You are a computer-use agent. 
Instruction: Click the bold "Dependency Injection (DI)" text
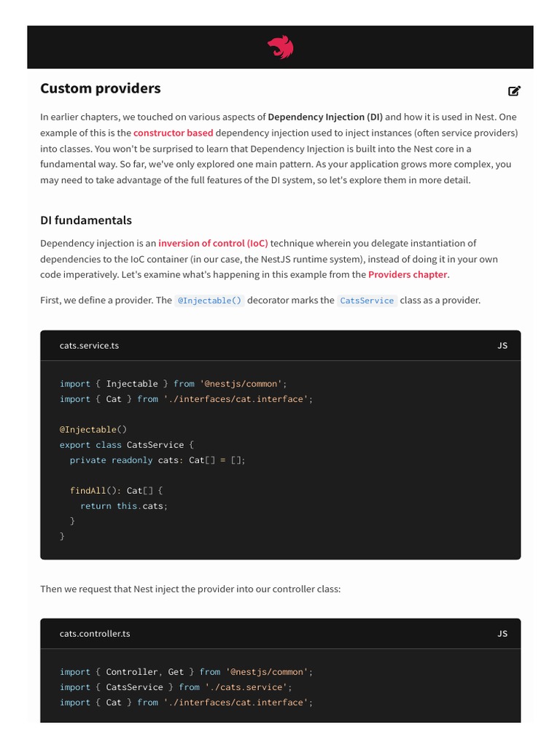point(324,117)
